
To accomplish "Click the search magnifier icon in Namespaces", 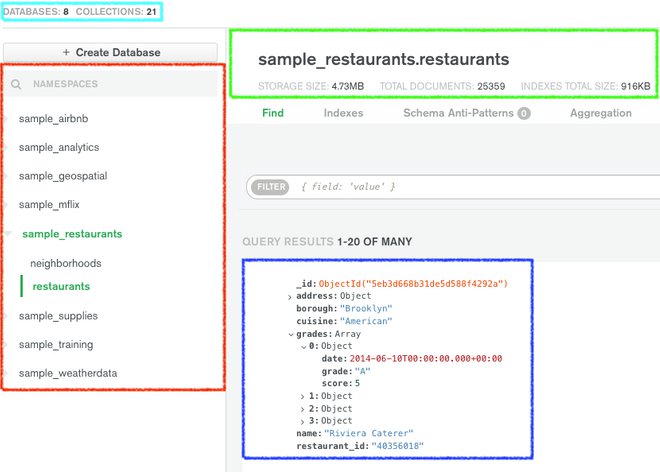I will point(17,85).
